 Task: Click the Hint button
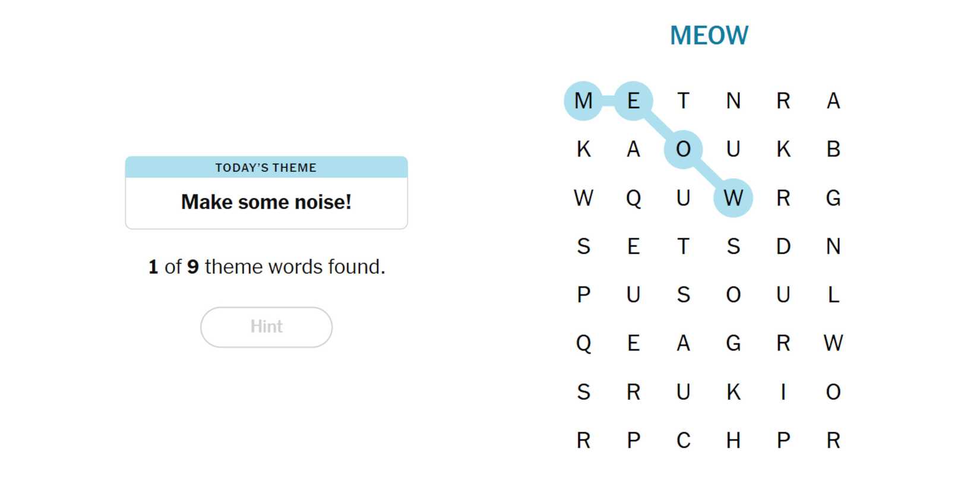pyautogui.click(x=266, y=327)
